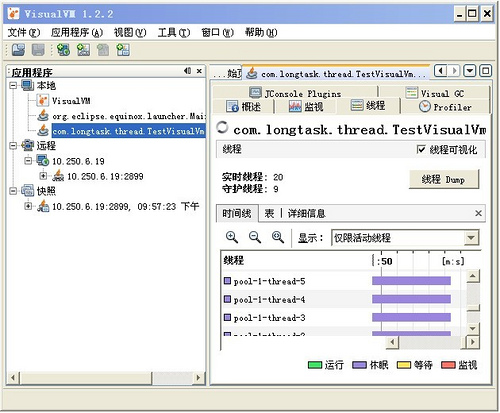Select remote host 10.250.6.19

click(x=78, y=161)
